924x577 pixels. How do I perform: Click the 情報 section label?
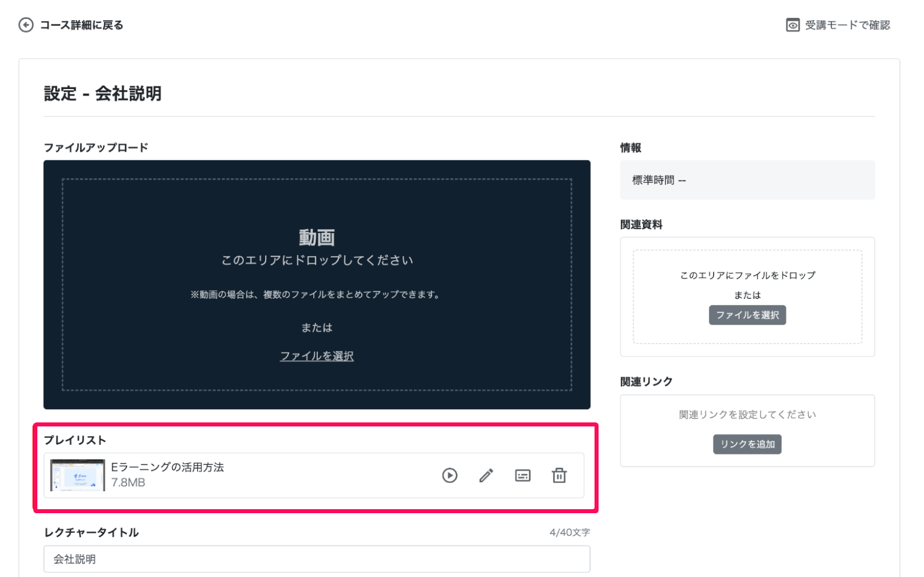coord(631,148)
